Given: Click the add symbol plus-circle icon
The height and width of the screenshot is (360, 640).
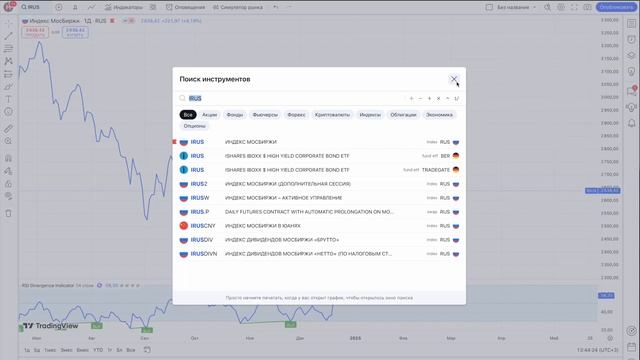Looking at the screenshot, I should (59, 7).
